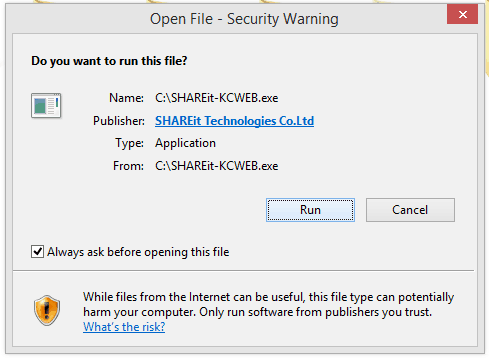Screen dimensions: 489x360
Task: Click the orange security shield warning icon
Action: [x=47, y=310]
